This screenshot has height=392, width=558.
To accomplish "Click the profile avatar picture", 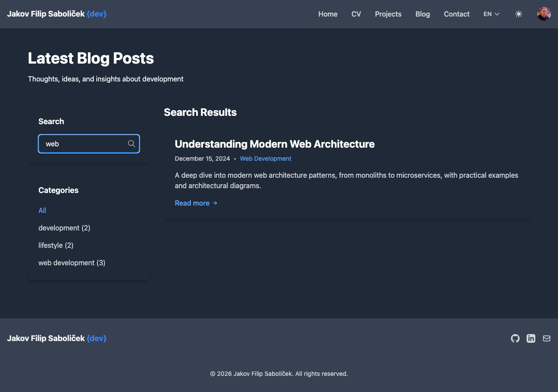I will tap(544, 14).
